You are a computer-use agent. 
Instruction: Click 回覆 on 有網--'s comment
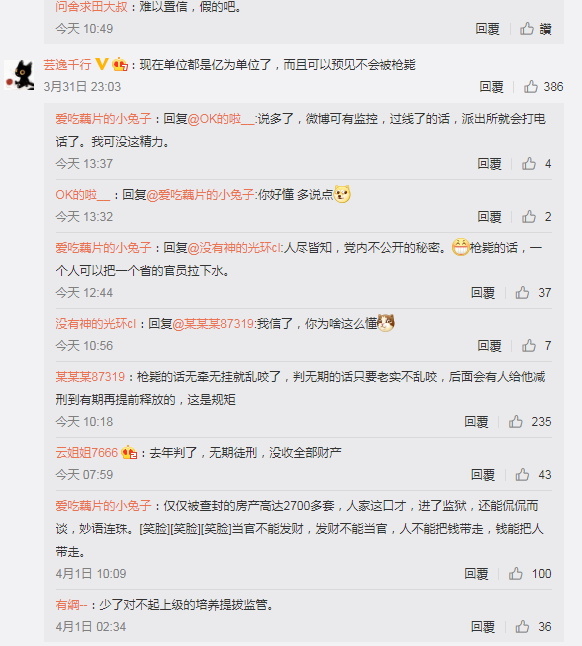483,627
